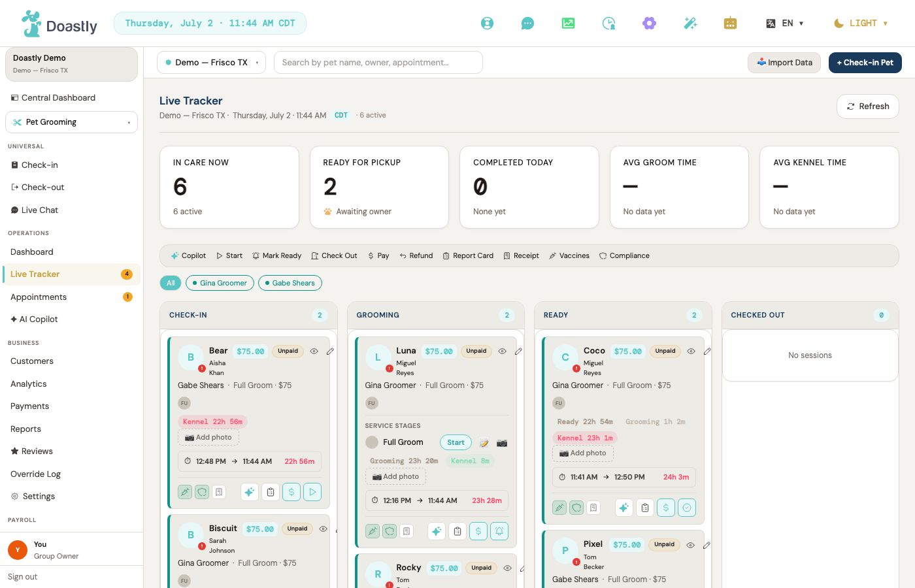Open the clock history icon in header

(x=608, y=24)
